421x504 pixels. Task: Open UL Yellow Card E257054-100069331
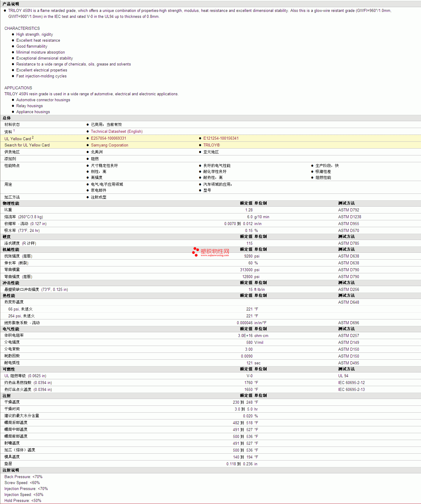109,138
